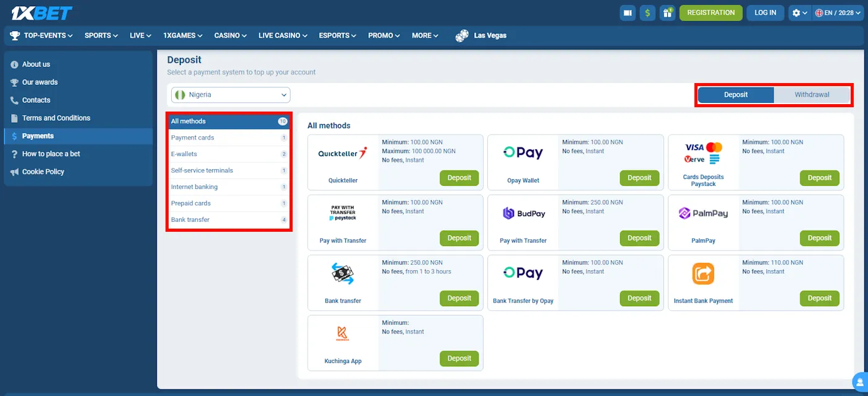This screenshot has height=396, width=868.
Task: Click the question mark icon for placing bets help
Action: pyautogui.click(x=14, y=154)
